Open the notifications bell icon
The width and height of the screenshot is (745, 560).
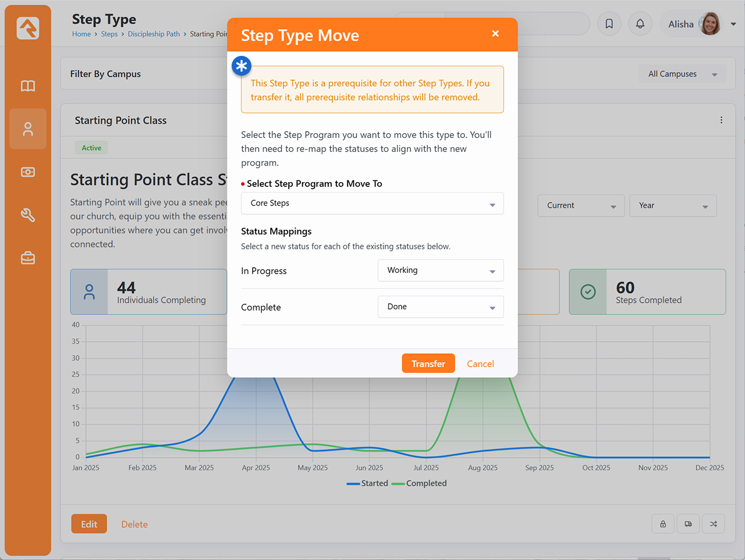point(640,24)
